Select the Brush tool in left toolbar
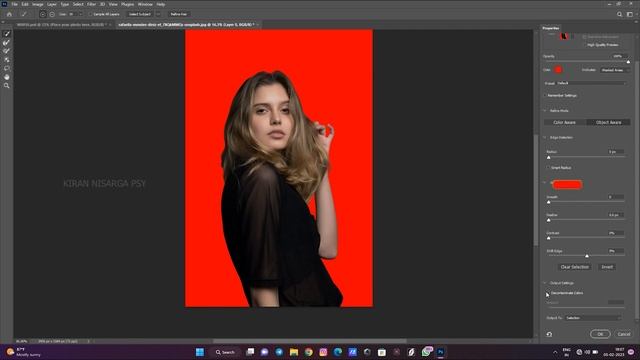640x360 pixels. pyautogui.click(x=7, y=51)
